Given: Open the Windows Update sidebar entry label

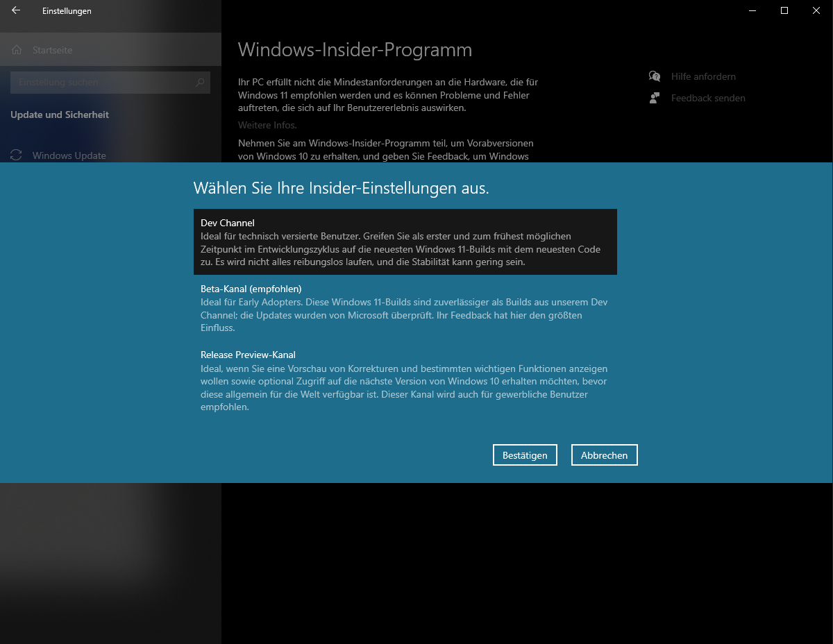Looking at the screenshot, I should 69,155.
